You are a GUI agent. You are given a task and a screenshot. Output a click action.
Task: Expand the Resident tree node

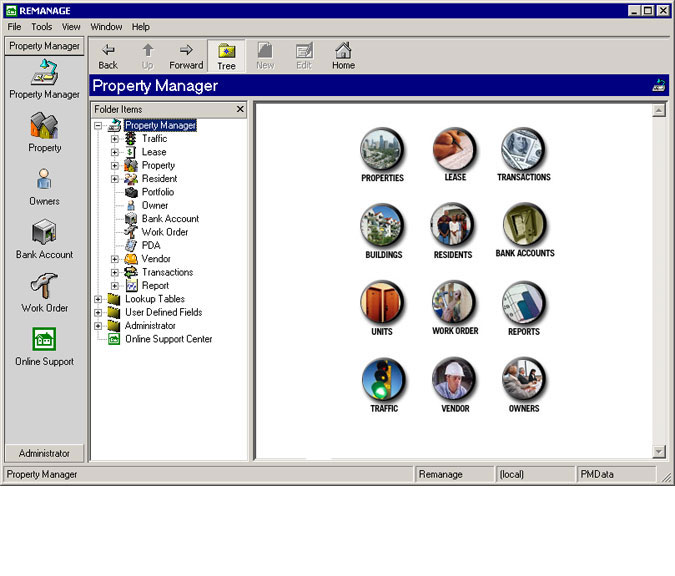115,179
